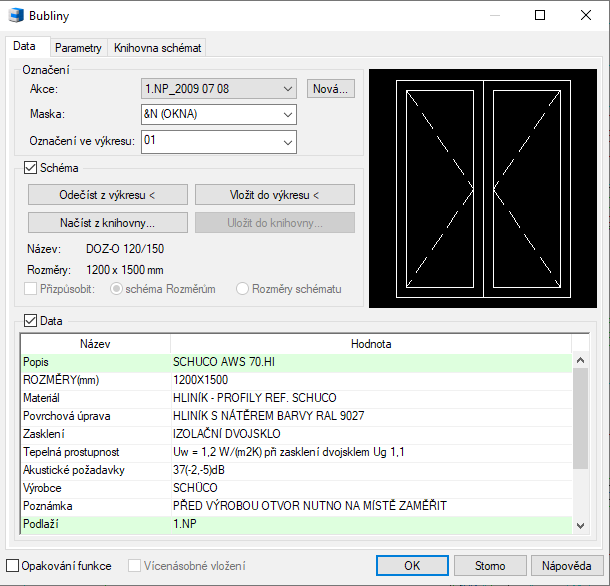Toggle the Data checkbox
The height and width of the screenshot is (586, 610).
pyautogui.click(x=29, y=321)
